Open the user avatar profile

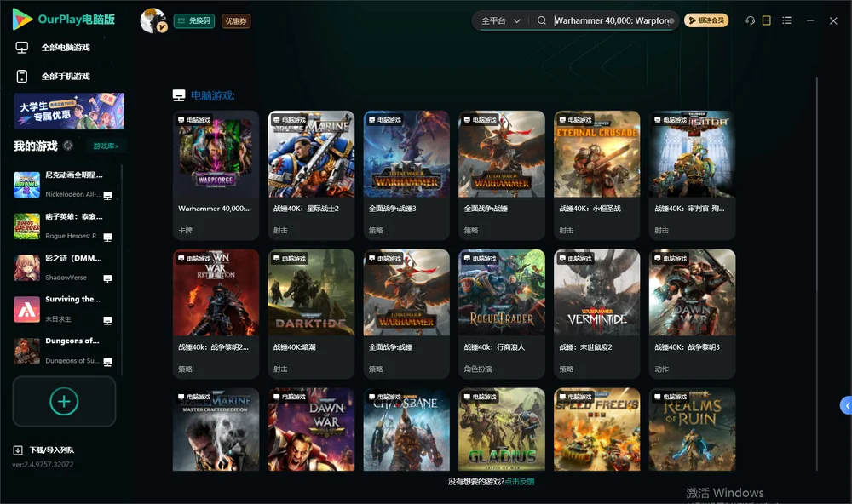coord(153,20)
